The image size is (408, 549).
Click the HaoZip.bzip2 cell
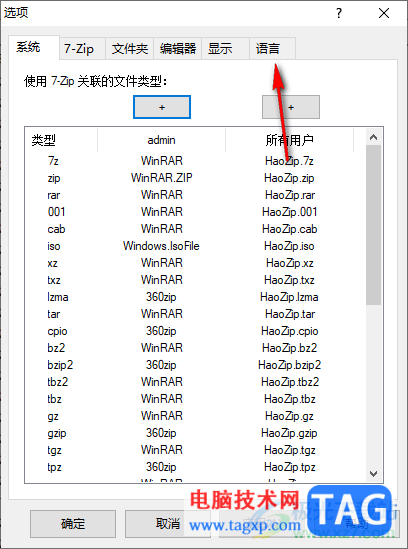coord(290,365)
